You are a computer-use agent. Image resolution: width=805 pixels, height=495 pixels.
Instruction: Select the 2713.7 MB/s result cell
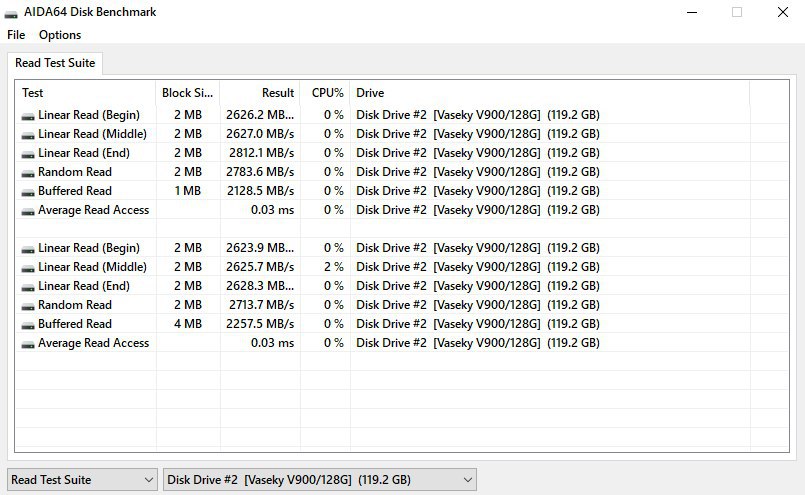tap(262, 304)
